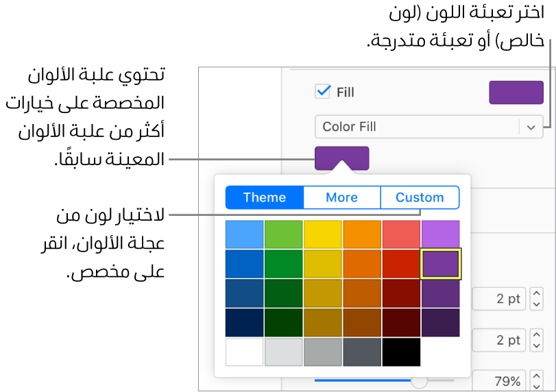Choose the dark red swatch in third row
The height and width of the screenshot is (392, 556).
coord(401,293)
